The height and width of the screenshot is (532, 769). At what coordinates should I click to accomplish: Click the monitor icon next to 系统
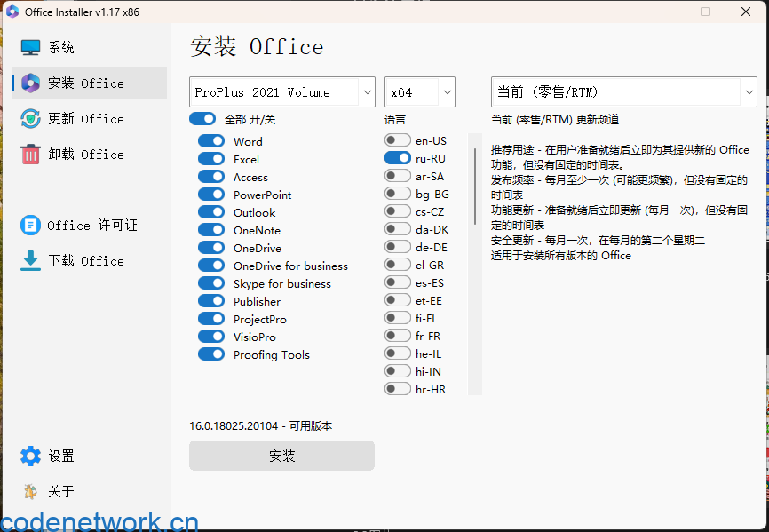coord(30,48)
